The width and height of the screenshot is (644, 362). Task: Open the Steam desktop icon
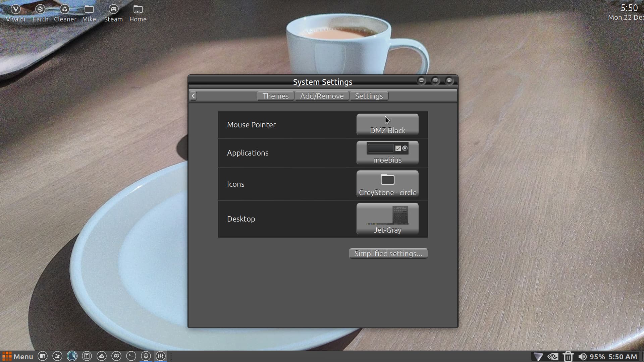tap(113, 13)
